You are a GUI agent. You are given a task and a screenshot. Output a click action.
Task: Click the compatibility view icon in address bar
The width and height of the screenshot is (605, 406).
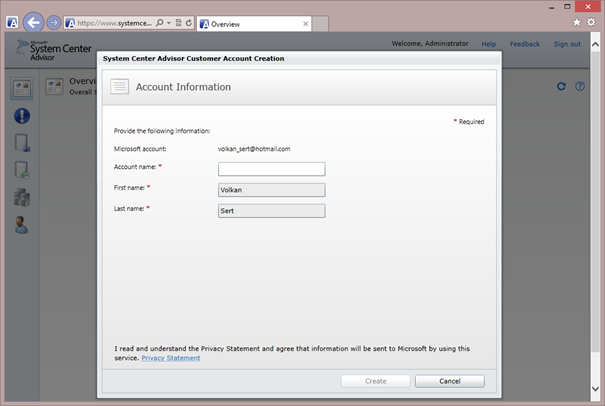(178, 23)
